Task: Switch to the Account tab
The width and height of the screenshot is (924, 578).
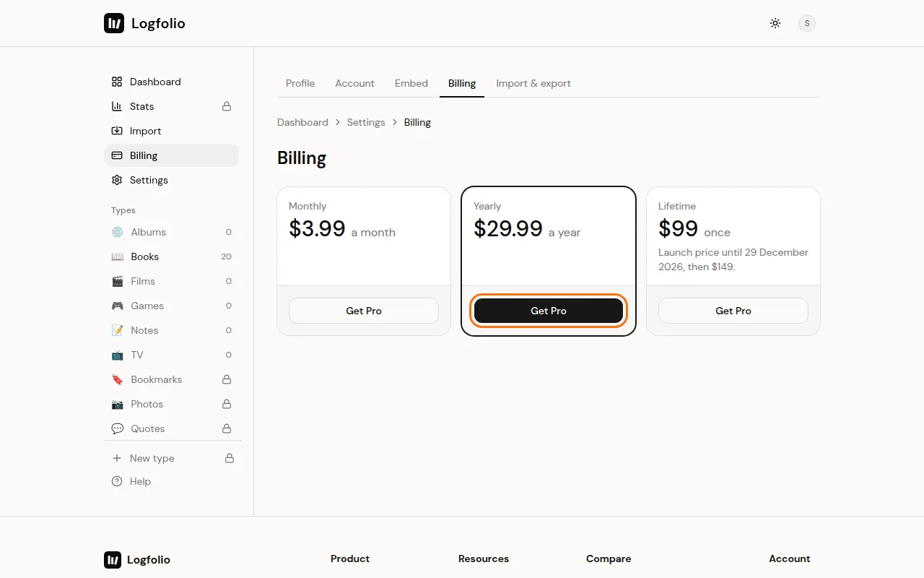Action: point(354,83)
